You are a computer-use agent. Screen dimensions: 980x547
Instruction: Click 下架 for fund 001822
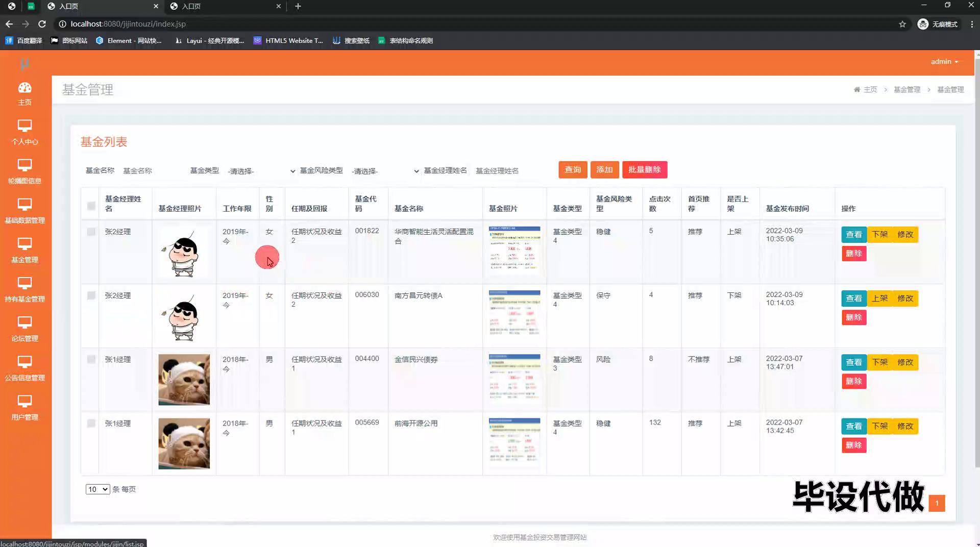coord(879,234)
